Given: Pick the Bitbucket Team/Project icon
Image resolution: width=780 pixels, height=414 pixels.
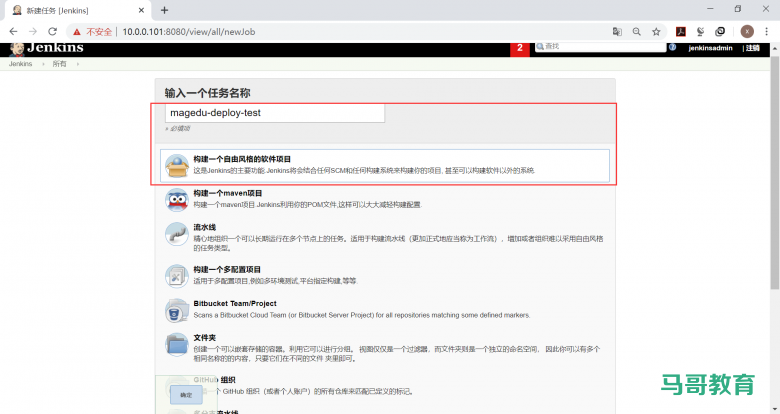Looking at the screenshot, I should tap(177, 310).
